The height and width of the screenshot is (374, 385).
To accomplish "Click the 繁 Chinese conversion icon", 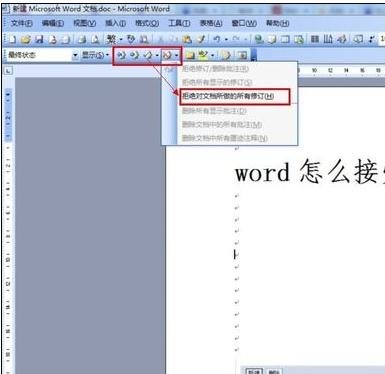I will click(111, 40).
